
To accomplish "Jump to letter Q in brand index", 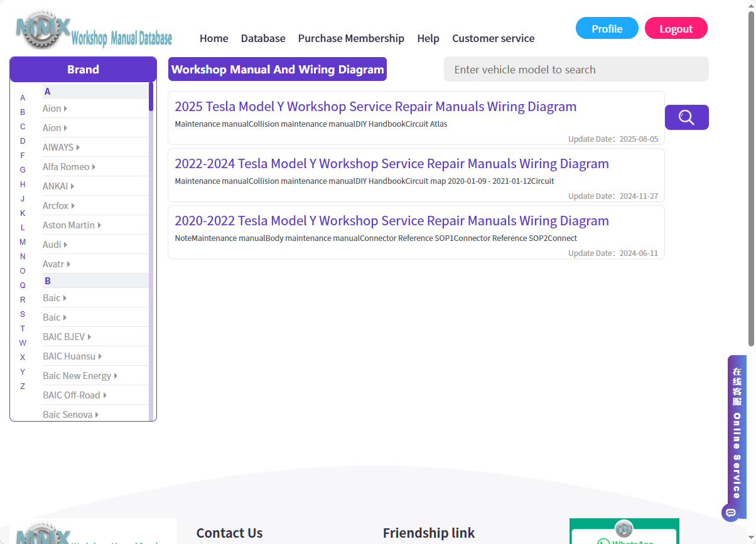I will (x=23, y=285).
